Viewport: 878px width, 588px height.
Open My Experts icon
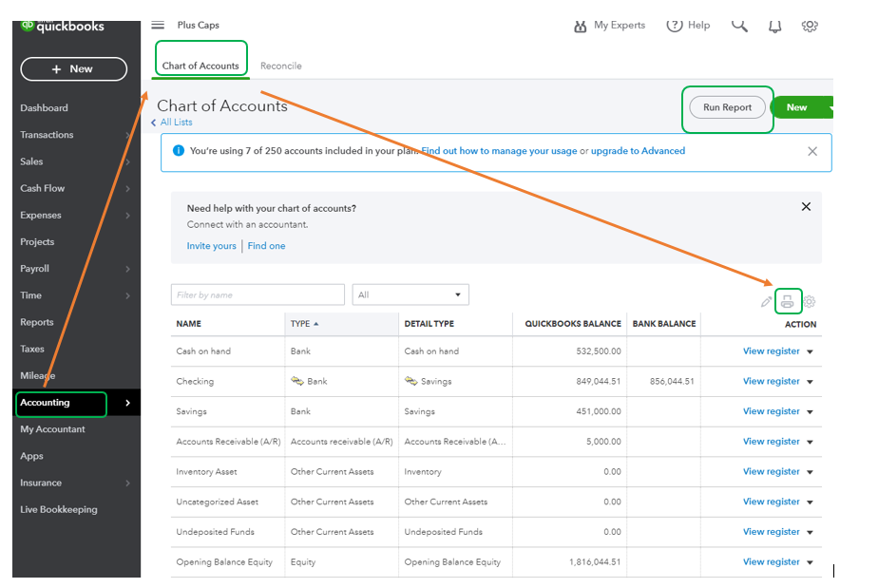pyautogui.click(x=580, y=27)
